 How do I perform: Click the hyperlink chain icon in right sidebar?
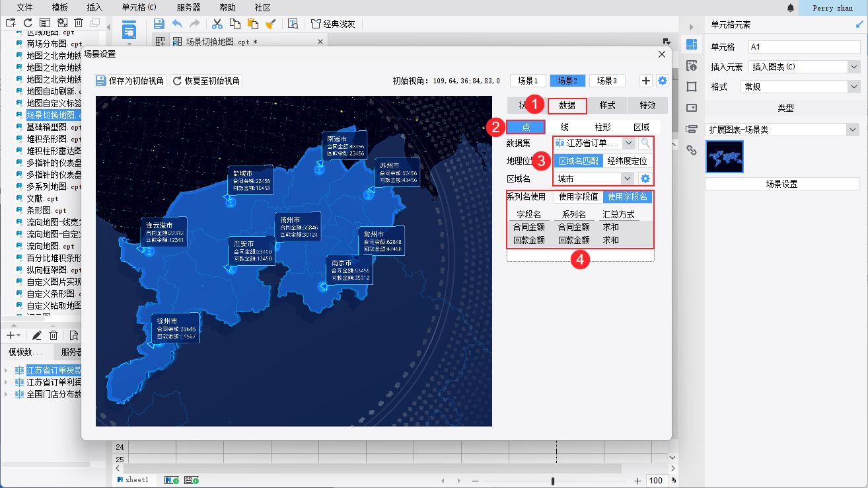click(692, 150)
